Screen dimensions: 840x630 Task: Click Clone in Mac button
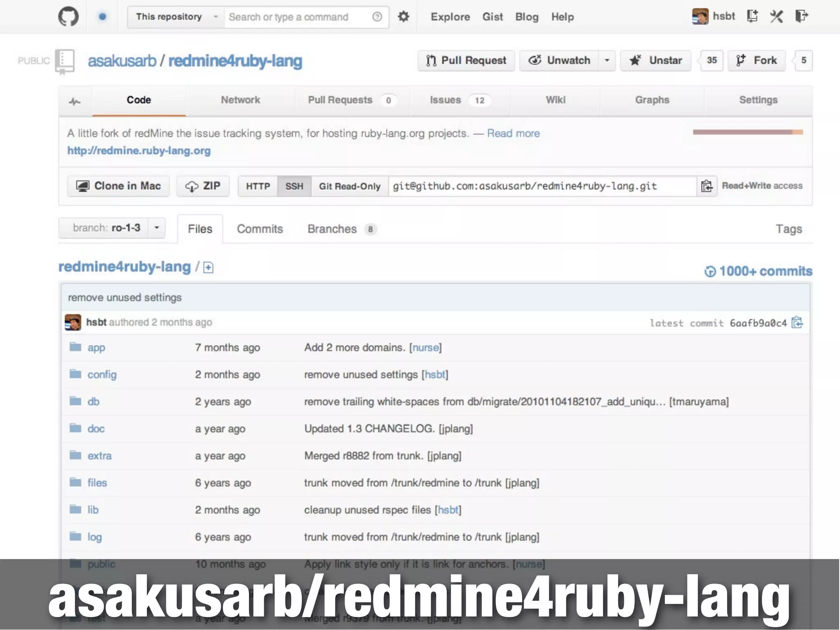(119, 186)
